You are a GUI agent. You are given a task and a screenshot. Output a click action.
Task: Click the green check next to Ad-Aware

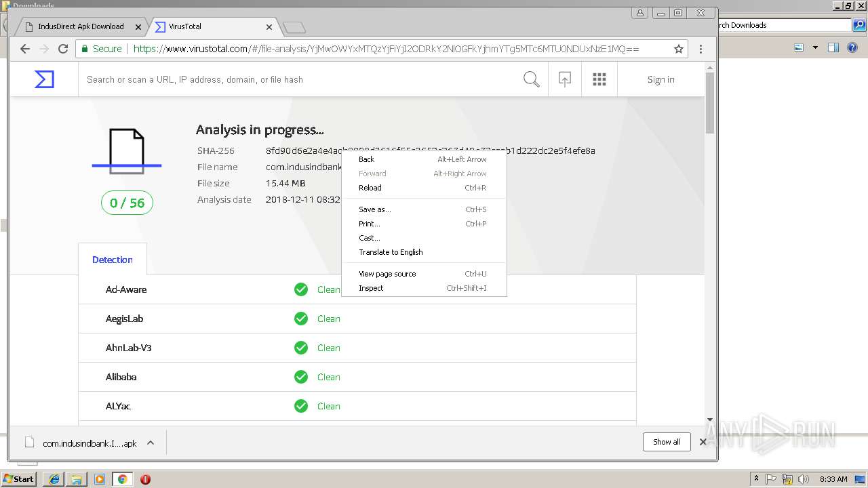point(301,289)
